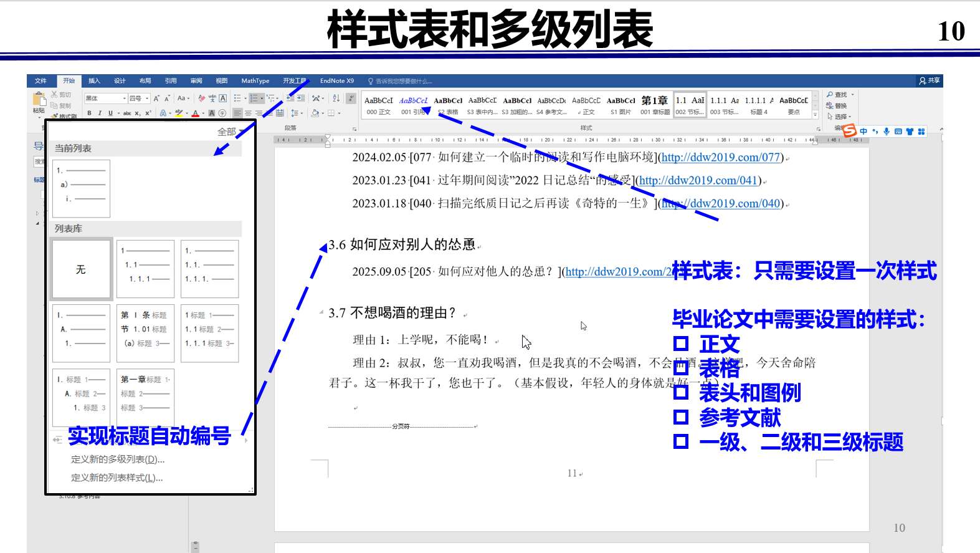
Task: Open the 选择 (Select) dropdown
Action: pyautogui.click(x=839, y=117)
